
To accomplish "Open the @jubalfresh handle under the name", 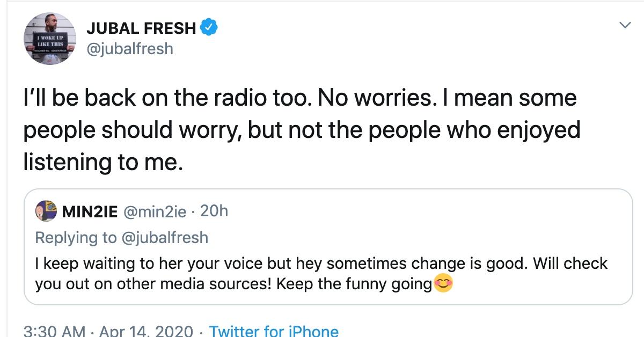I will tap(129, 49).
